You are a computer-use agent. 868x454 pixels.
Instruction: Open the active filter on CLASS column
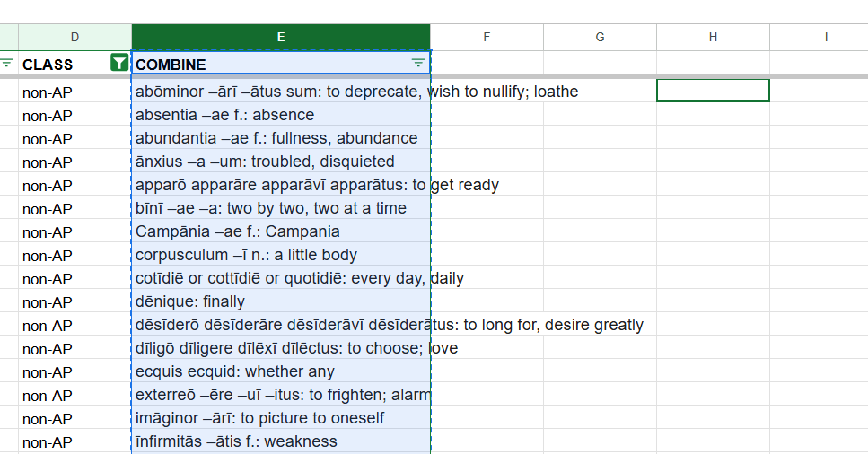[x=118, y=63]
